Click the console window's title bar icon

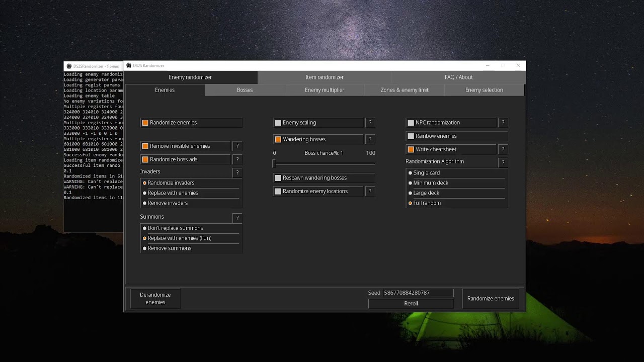click(x=69, y=66)
